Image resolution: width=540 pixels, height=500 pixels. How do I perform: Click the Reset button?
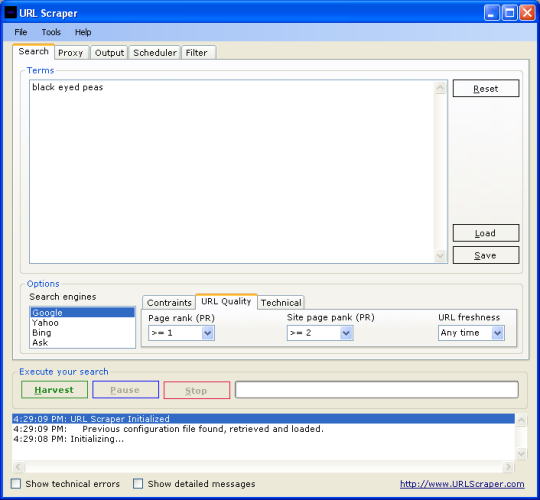coord(486,88)
